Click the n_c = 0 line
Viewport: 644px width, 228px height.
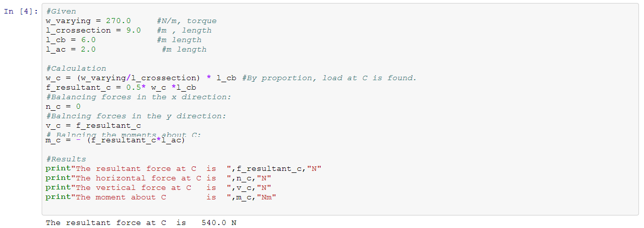63,107
